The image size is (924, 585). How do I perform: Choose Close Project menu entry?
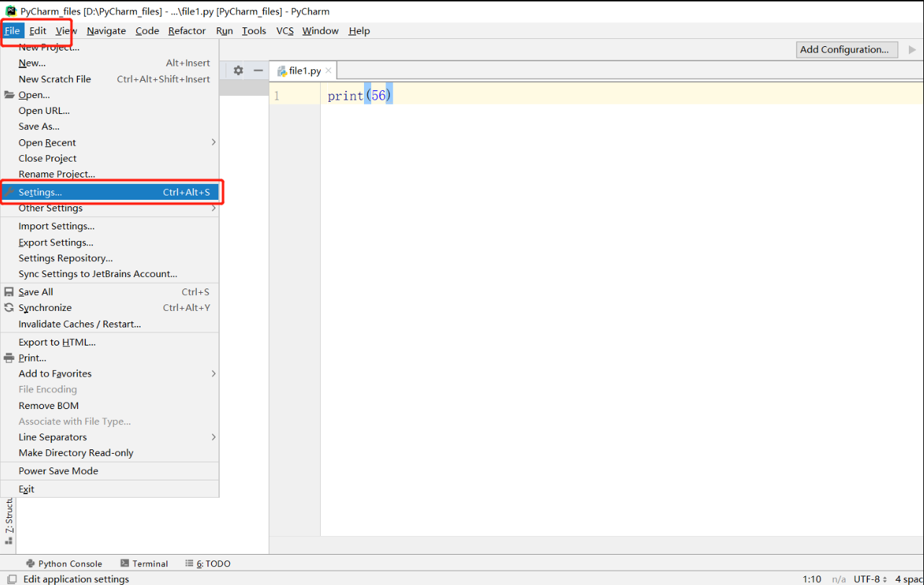[x=110, y=158]
